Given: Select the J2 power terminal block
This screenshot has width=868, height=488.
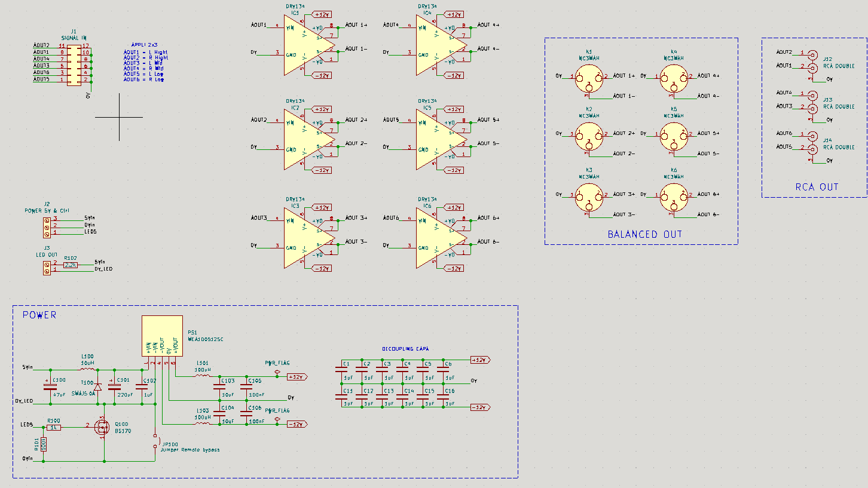Looking at the screenshot, I should point(47,226).
